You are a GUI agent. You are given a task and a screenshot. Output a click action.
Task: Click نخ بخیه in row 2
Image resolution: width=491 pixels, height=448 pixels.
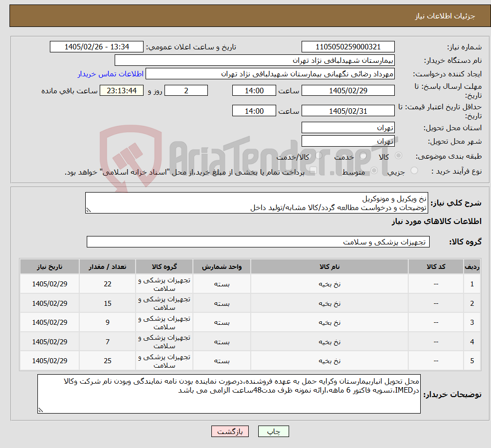point(329,304)
